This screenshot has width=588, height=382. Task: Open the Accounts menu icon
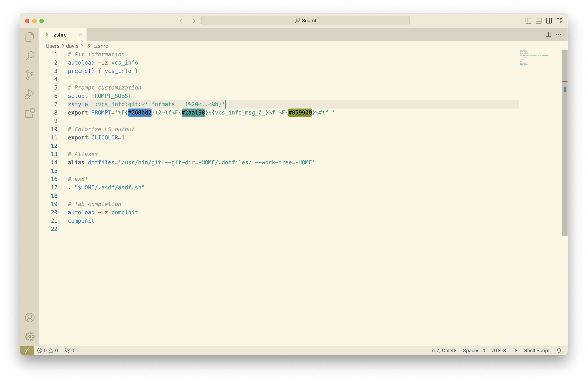coord(30,318)
